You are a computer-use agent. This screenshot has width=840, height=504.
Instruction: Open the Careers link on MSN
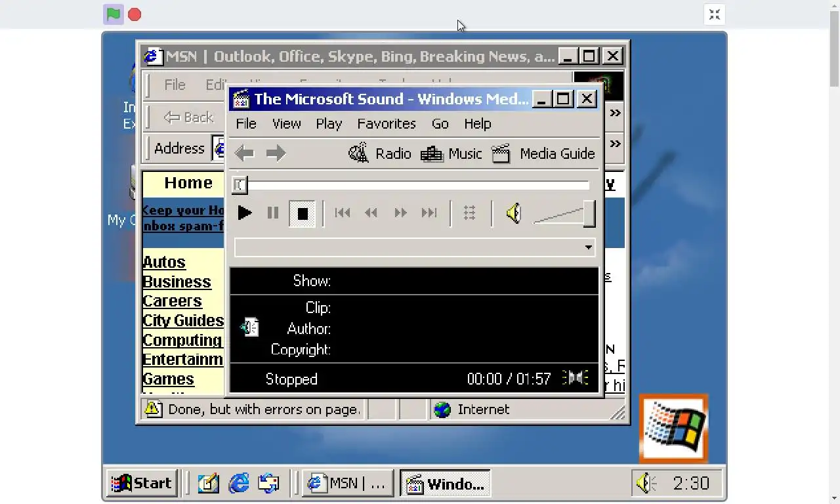(173, 301)
